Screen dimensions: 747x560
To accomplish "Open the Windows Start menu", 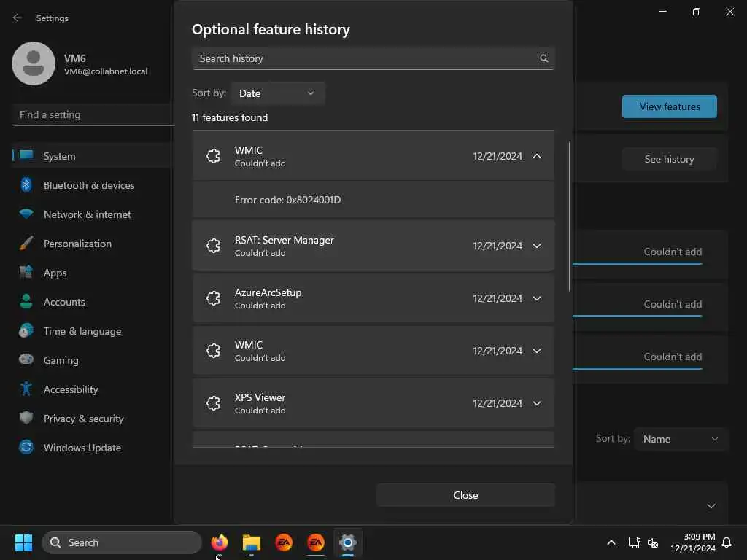I will 23,542.
